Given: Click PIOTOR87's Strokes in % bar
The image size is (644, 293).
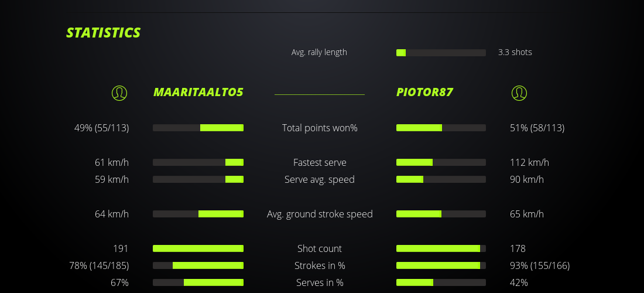Looking at the screenshot, I should click(x=441, y=265).
